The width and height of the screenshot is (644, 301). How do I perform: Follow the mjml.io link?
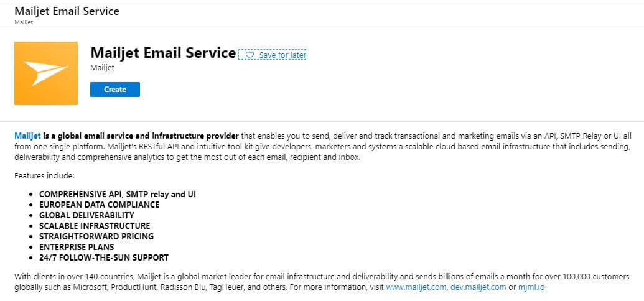pos(531,288)
